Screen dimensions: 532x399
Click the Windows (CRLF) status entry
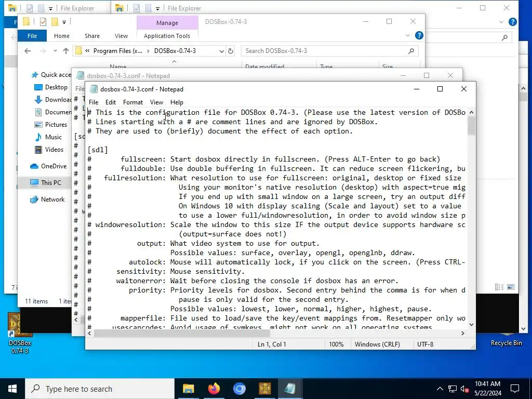tap(377, 344)
